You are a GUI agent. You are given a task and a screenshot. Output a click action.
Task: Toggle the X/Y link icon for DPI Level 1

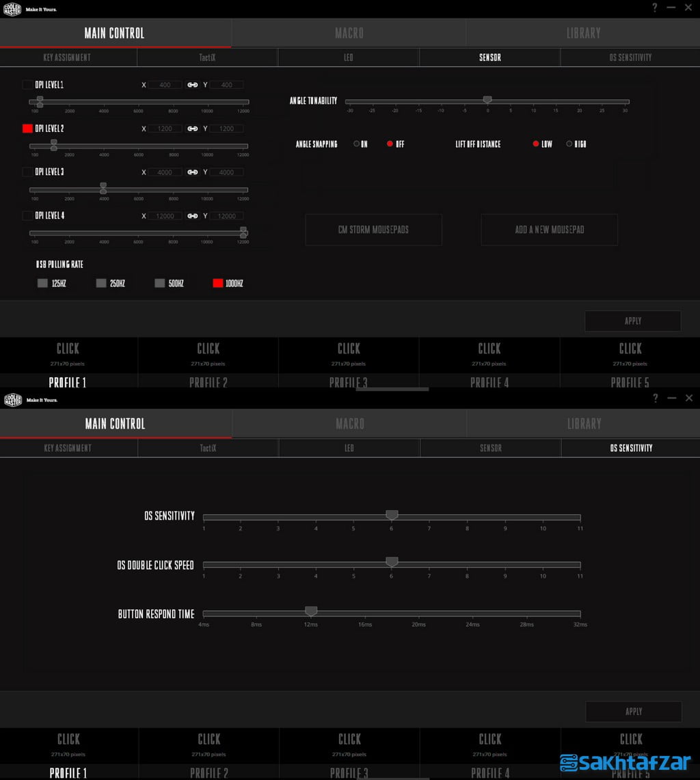click(193, 85)
